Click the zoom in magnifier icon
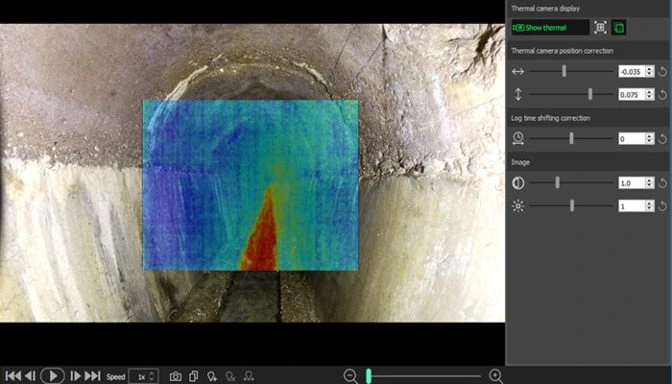This screenshot has width=672, height=384. click(495, 376)
